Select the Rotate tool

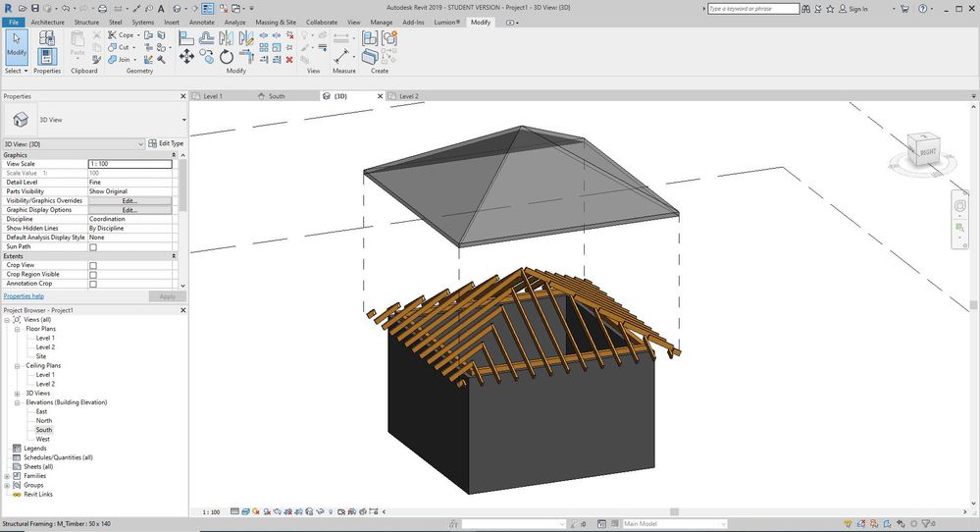click(227, 58)
